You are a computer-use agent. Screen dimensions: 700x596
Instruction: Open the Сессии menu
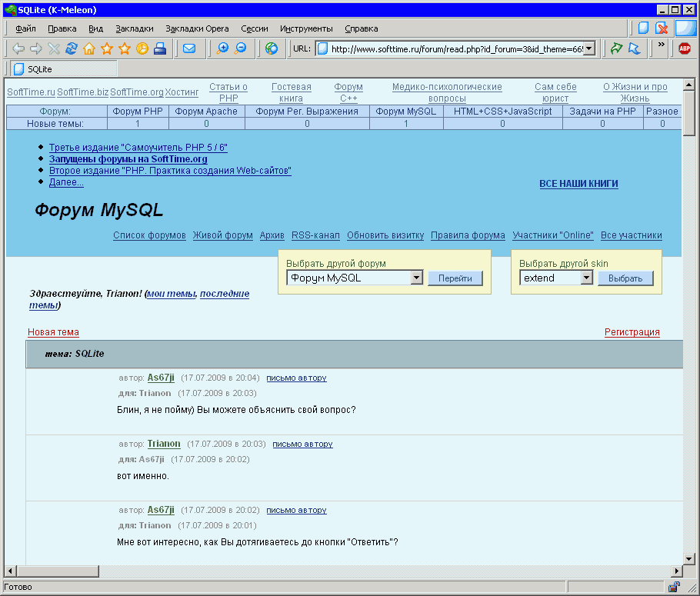[x=255, y=28]
